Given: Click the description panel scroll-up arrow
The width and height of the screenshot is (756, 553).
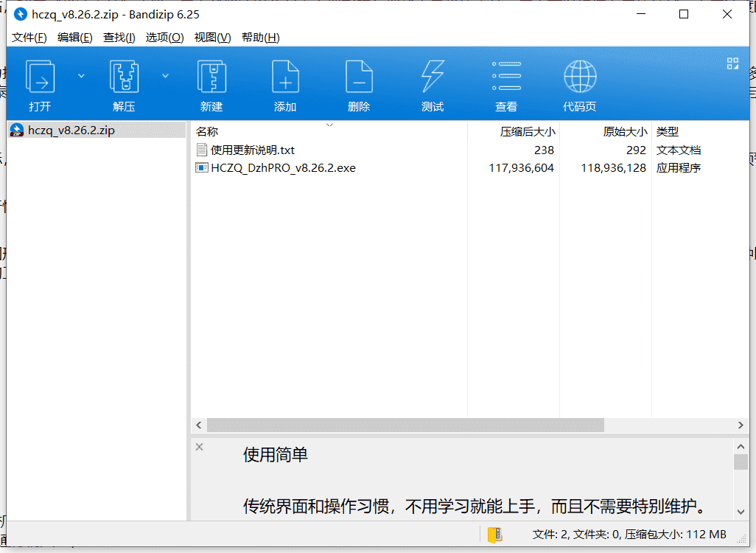Looking at the screenshot, I should click(x=741, y=446).
